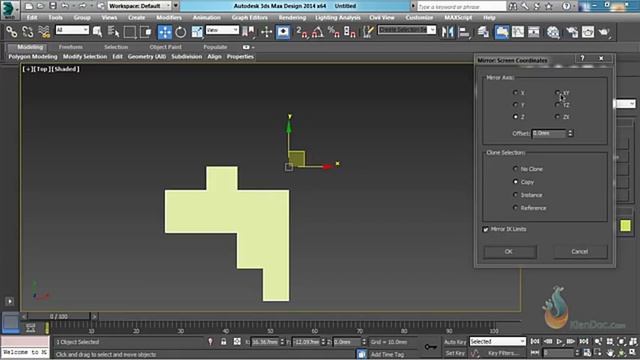Expand the Geometry (All) ribbon panel
The image size is (640, 360).
pos(147,57)
